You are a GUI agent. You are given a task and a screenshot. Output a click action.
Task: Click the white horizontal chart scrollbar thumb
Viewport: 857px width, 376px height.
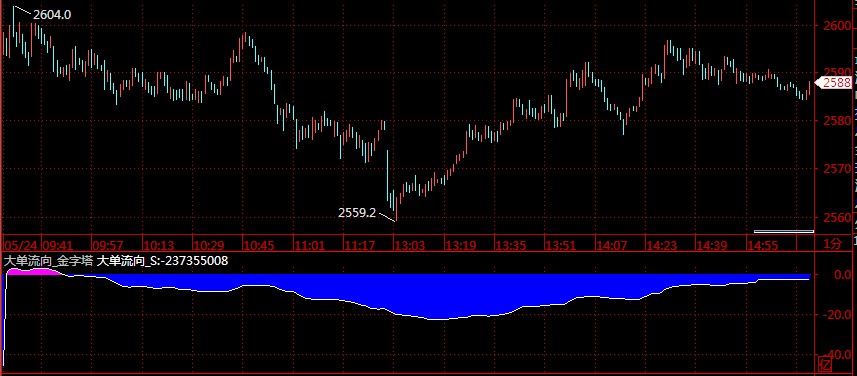pyautogui.click(x=784, y=231)
